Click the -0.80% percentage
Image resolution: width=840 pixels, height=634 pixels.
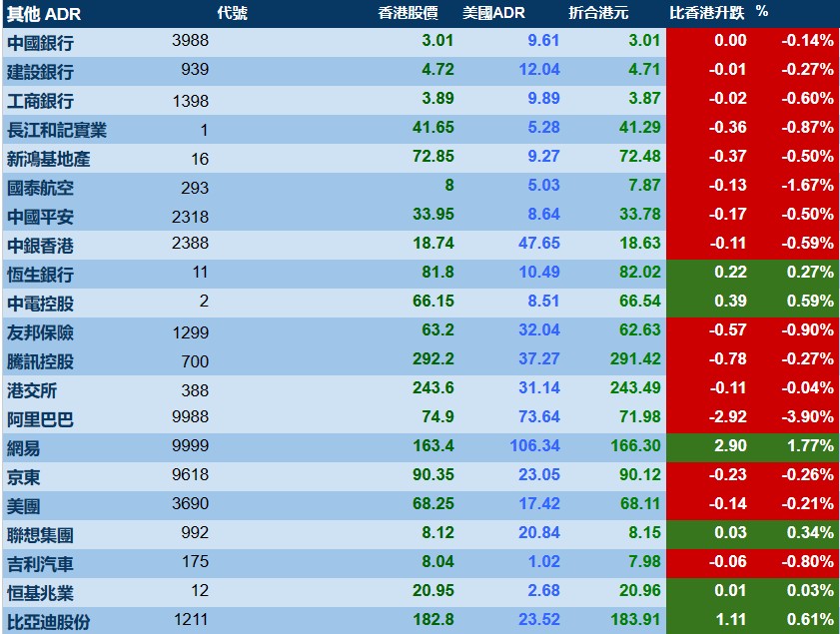tap(807, 561)
